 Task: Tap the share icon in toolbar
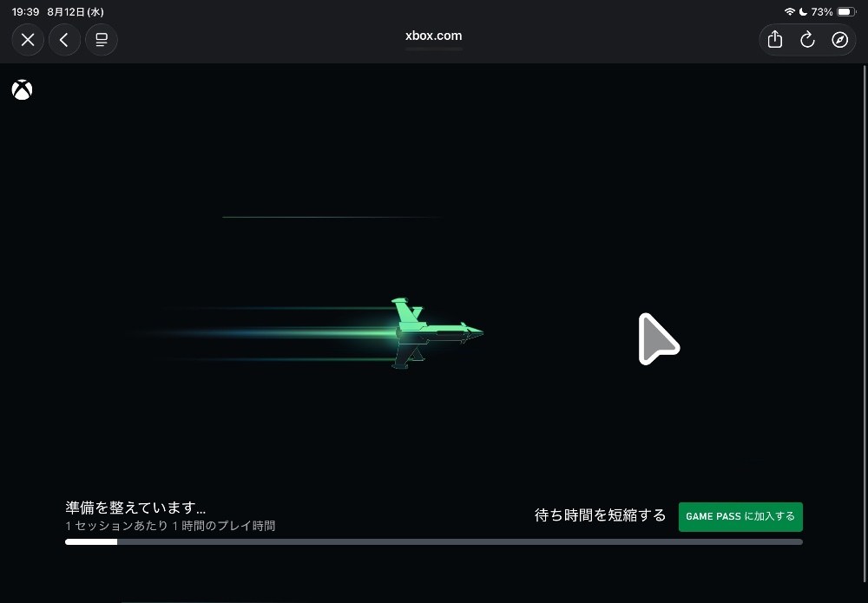tap(775, 40)
